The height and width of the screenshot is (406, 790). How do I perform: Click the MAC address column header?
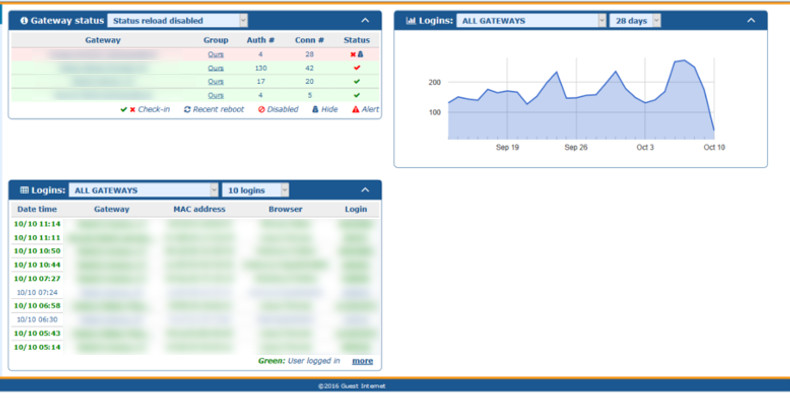tap(200, 209)
